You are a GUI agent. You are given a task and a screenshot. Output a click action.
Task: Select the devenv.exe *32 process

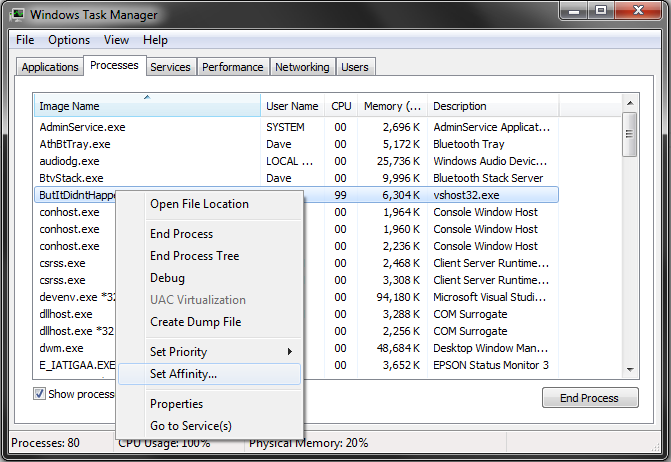pyautogui.click(x=77, y=297)
